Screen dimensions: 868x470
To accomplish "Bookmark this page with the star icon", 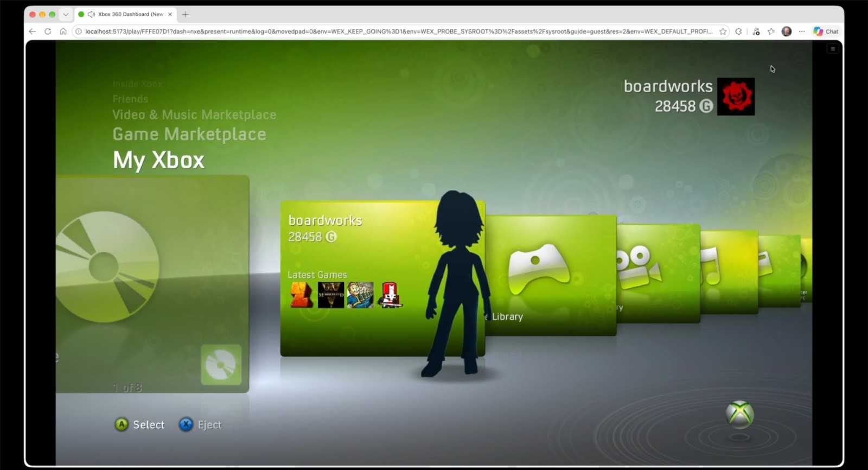I will coord(723,31).
